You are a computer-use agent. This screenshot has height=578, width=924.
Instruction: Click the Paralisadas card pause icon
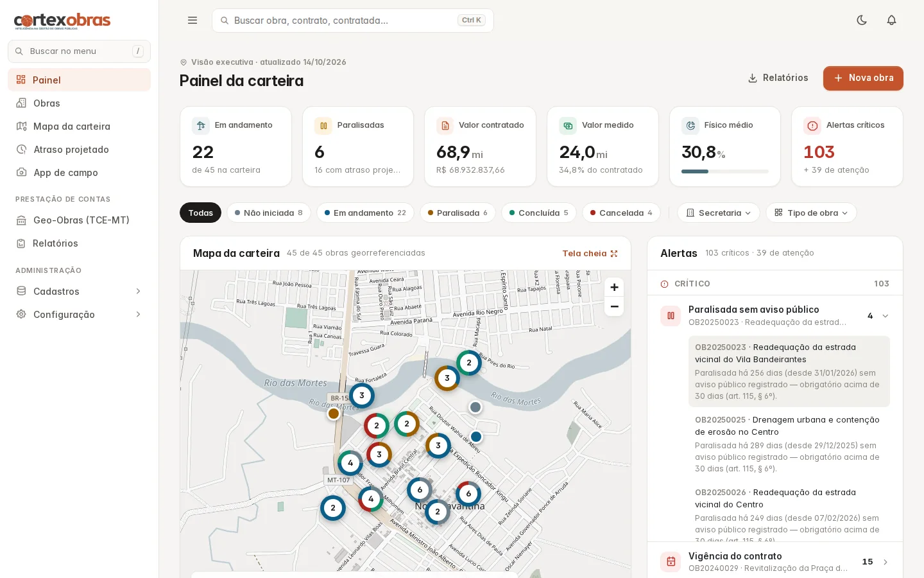coord(323,125)
